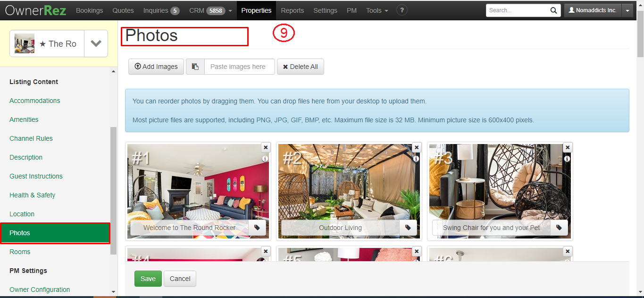This screenshot has width=644, height=298.
Task: Show info for photo #3
Action: 567,159
